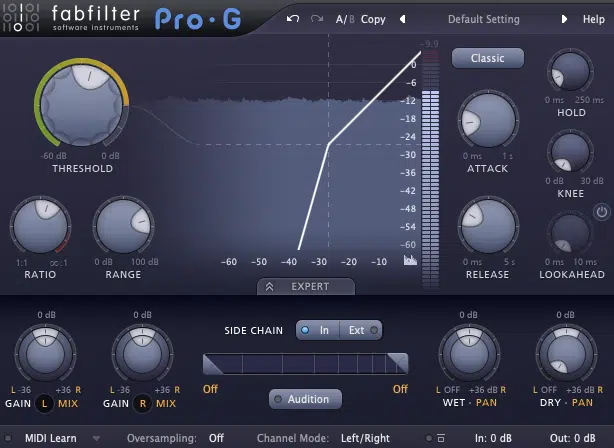Click the Threshold knob
Screen dimensions: 614x448
(x=82, y=105)
